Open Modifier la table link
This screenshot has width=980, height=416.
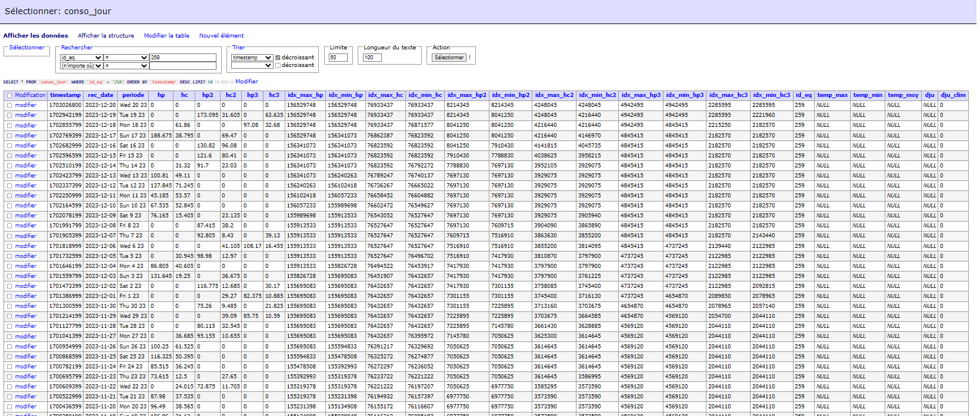[x=166, y=35]
